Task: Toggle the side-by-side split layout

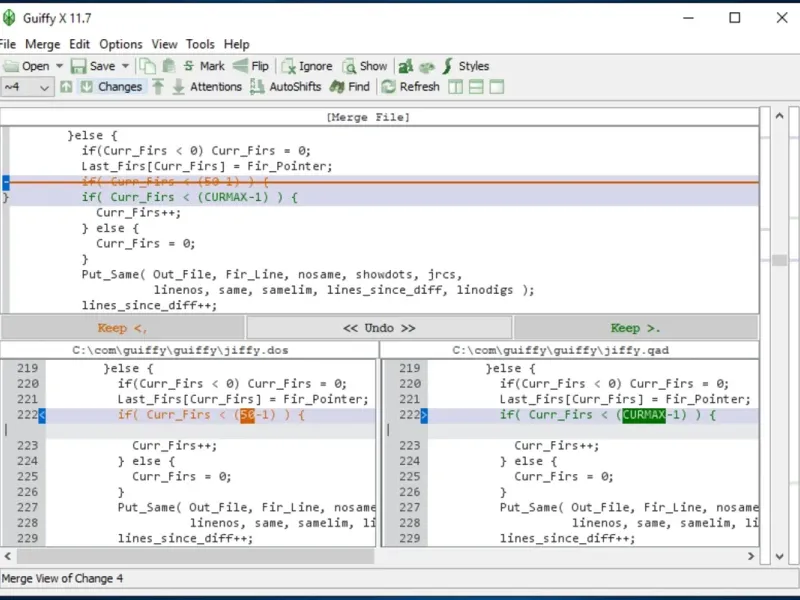Action: click(456, 87)
